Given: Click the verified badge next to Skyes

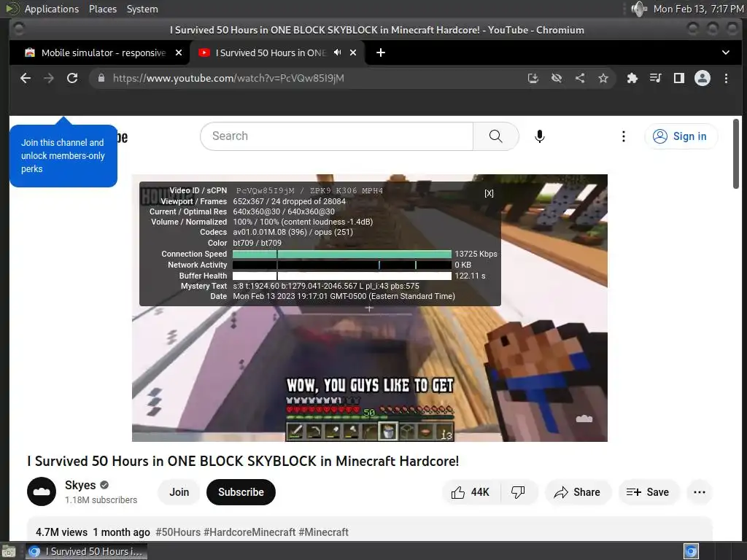Looking at the screenshot, I should [x=104, y=485].
